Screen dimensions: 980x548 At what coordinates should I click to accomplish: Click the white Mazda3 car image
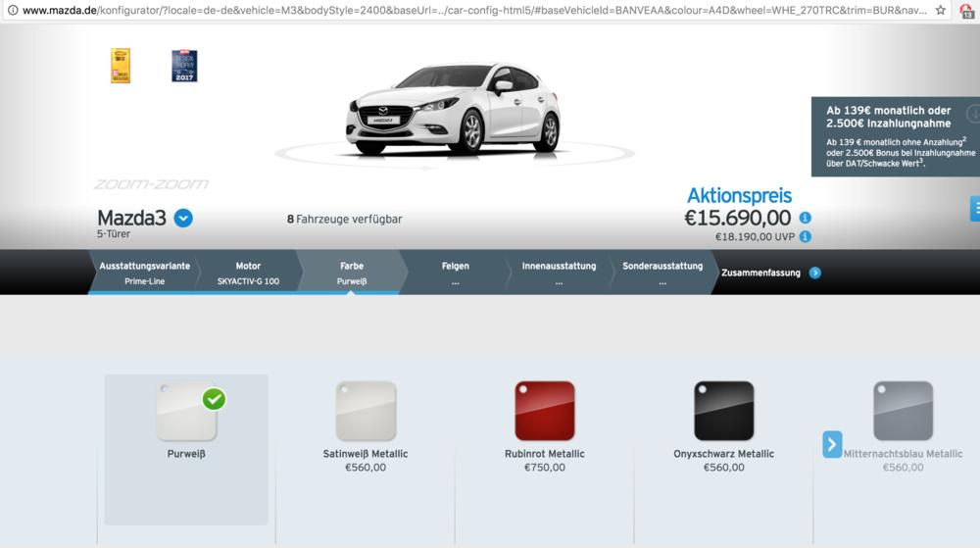coord(453,108)
